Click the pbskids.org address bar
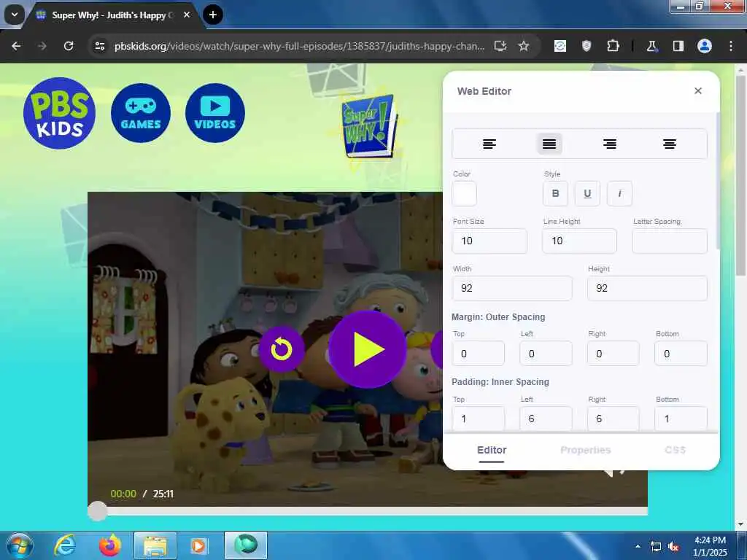This screenshot has width=747, height=560. (x=299, y=46)
